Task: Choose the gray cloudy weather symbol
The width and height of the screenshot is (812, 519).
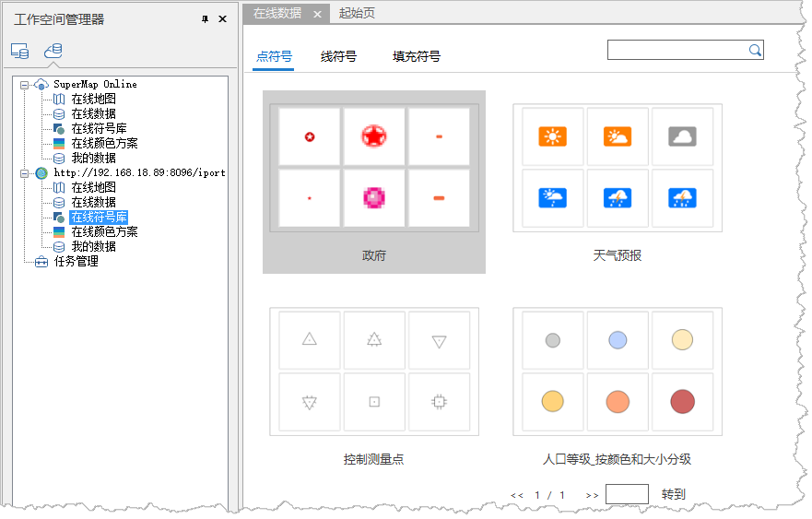Action: coord(682,137)
